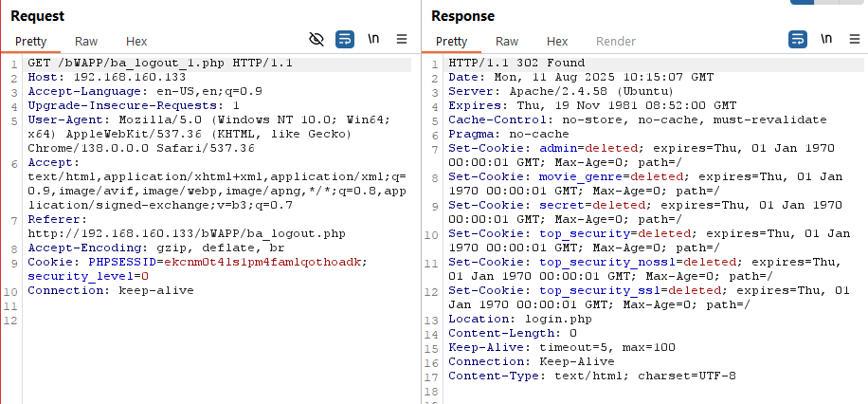
Task: Switch Request view to the Hex tab
Action: [136, 42]
